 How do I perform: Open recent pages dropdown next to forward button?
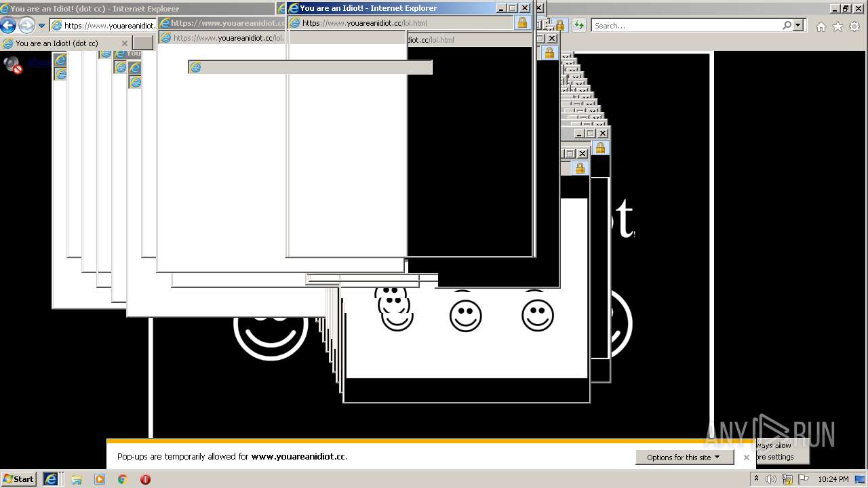coord(41,26)
